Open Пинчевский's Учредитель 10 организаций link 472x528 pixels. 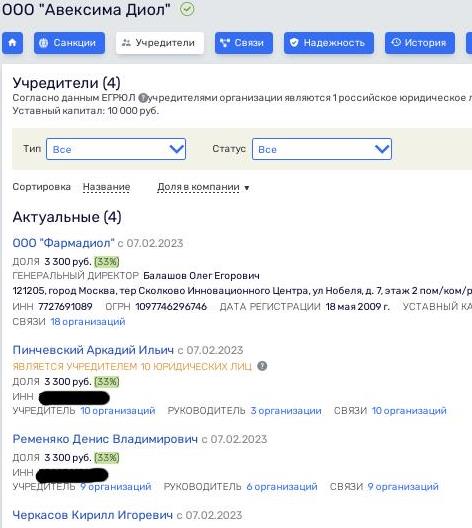(x=118, y=410)
